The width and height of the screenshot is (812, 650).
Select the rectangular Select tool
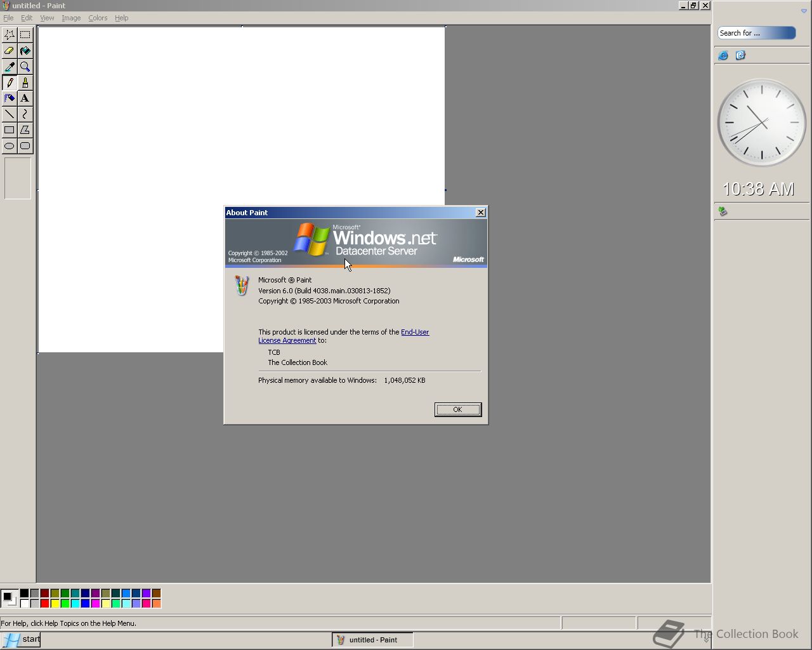pos(25,35)
